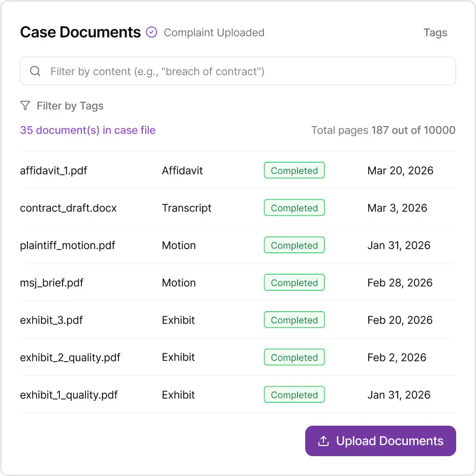
Task: Click Upload Documents button
Action: click(x=380, y=441)
